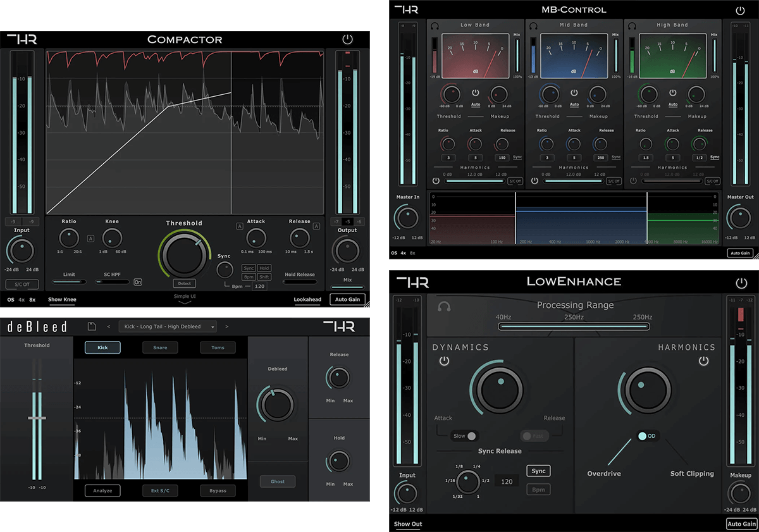The image size is (759, 532).
Task: Toggle Low Band Harmonics power icon
Action: point(436,180)
